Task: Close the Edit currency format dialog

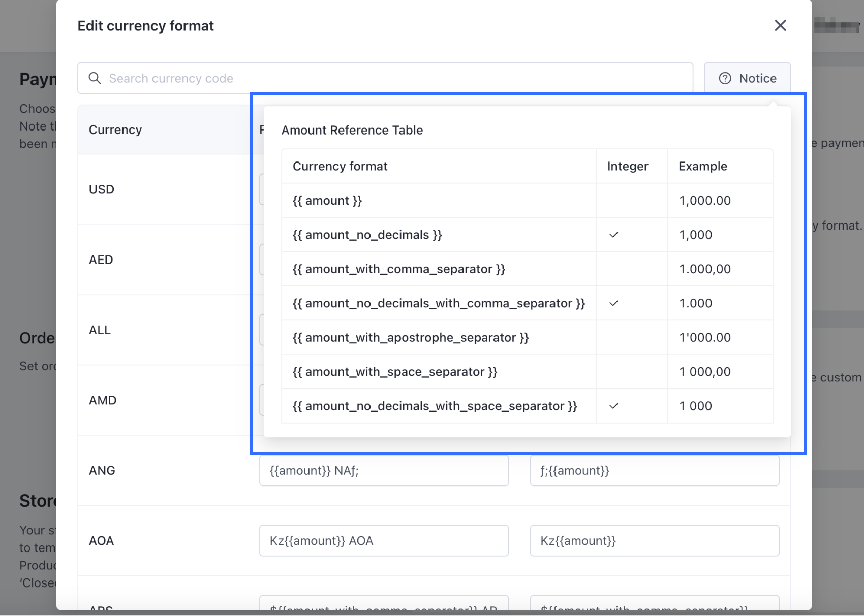Action: tap(780, 25)
